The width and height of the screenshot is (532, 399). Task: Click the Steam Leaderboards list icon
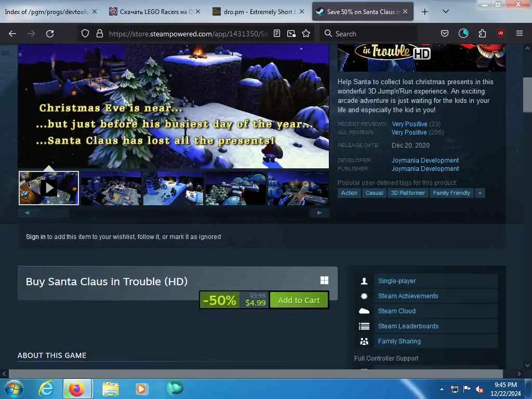[364, 326]
